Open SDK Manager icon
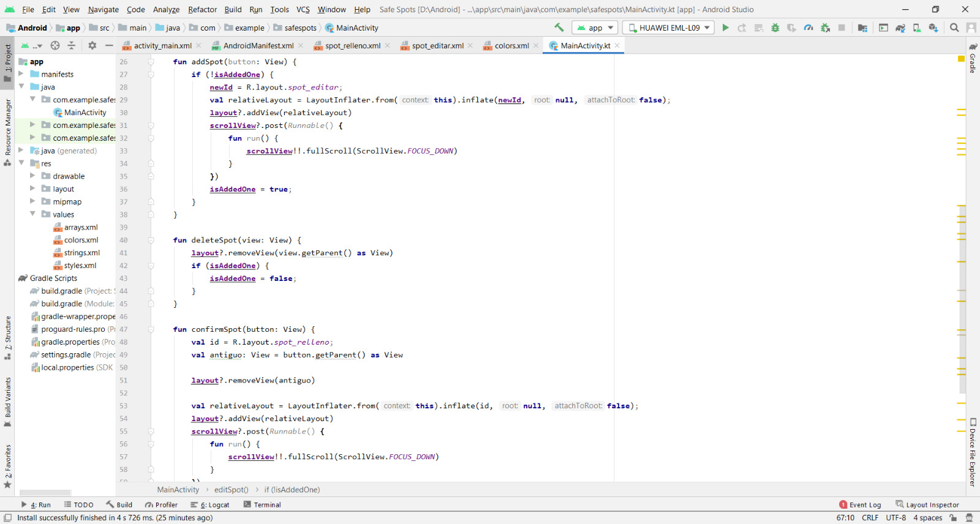 [x=933, y=28]
